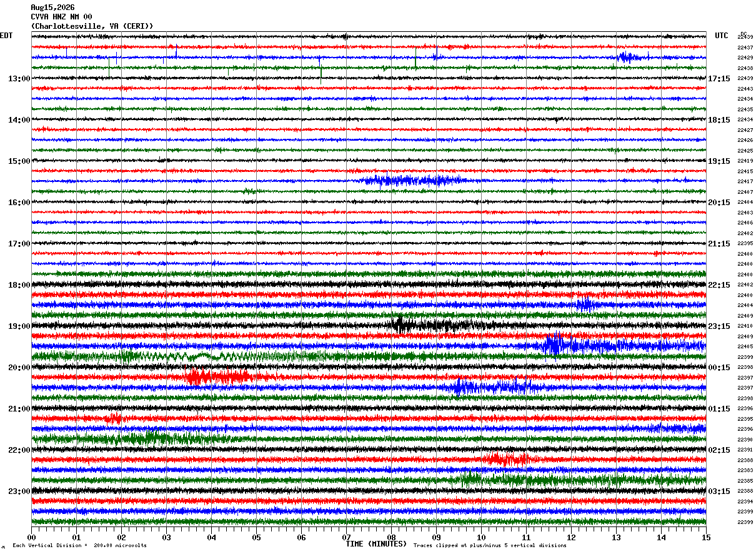Select the DC value 22391

pos(745,450)
